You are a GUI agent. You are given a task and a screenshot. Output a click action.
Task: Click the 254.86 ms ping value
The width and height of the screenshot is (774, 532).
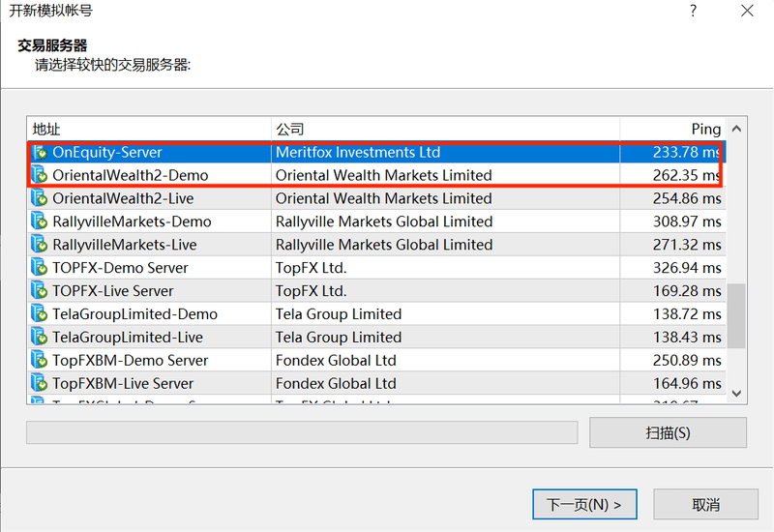687,198
